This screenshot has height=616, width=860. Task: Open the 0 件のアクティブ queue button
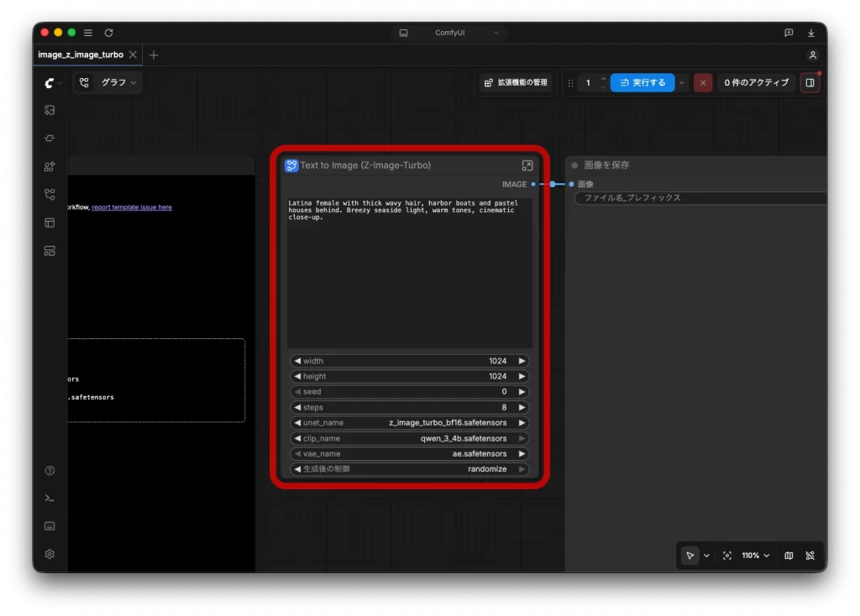tap(756, 83)
